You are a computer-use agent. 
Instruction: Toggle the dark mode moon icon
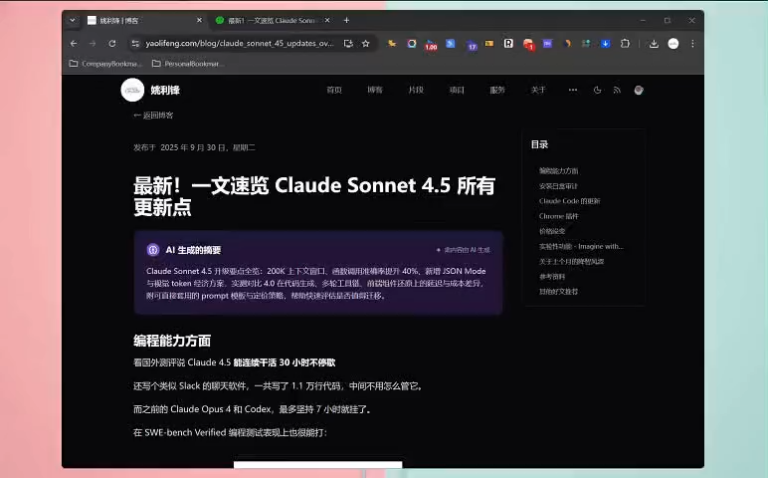(597, 90)
